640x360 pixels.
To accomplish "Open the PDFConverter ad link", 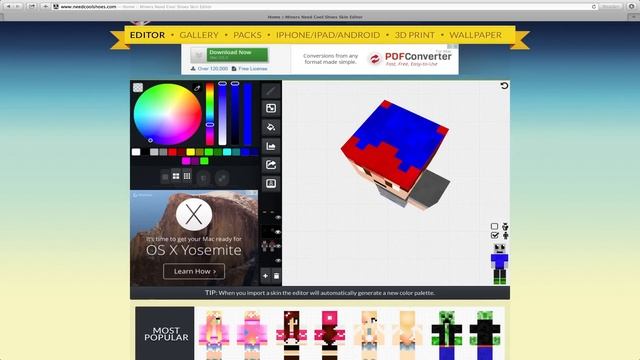I will pos(410,59).
